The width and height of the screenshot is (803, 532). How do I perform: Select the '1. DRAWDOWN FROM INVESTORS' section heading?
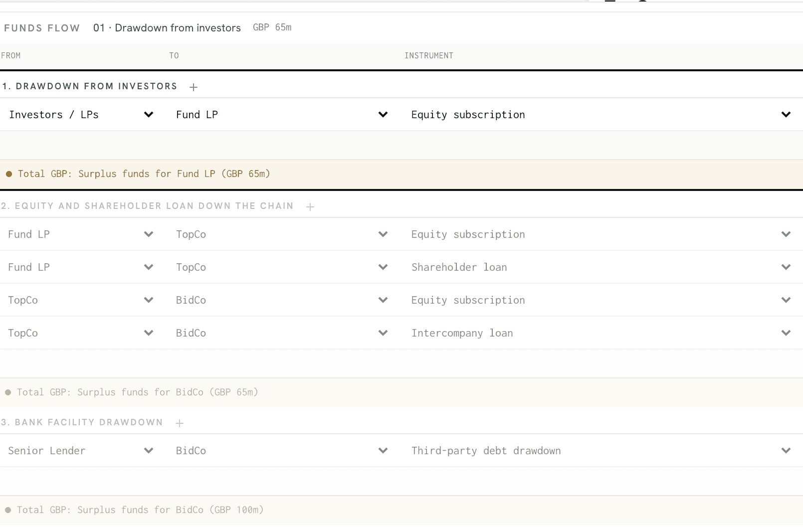(x=90, y=86)
